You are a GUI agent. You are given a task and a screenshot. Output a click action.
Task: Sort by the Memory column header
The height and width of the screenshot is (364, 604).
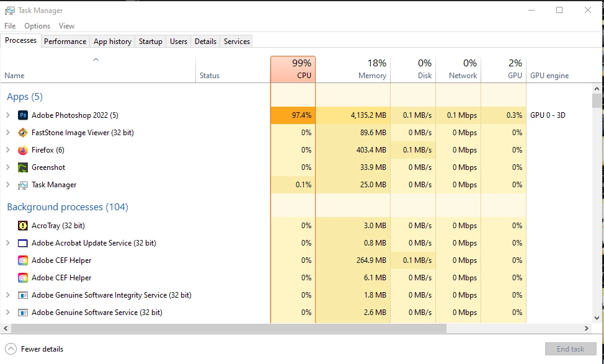tap(353, 69)
